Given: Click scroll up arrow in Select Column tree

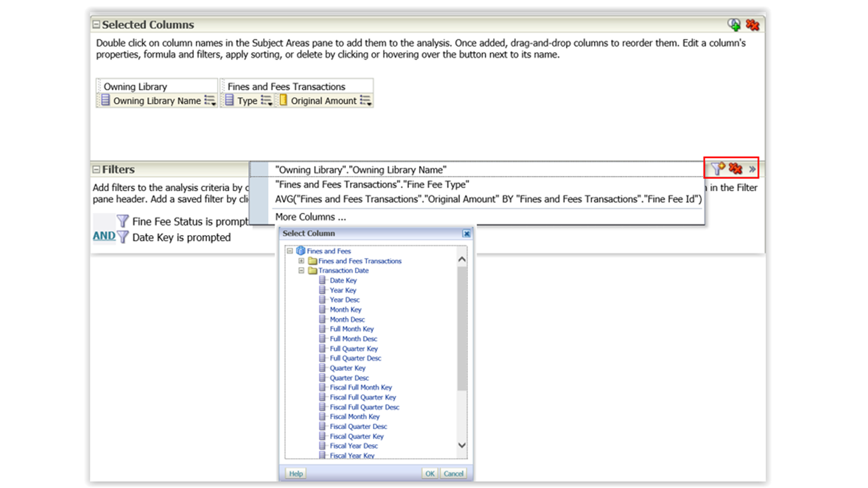Looking at the screenshot, I should [462, 259].
